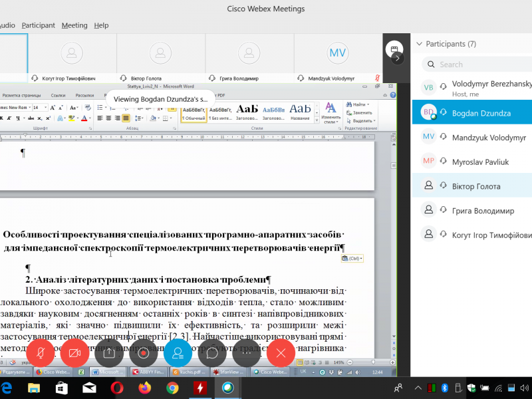Collapse the Participants (7) section
The height and width of the screenshot is (399, 532).
pyautogui.click(x=418, y=44)
